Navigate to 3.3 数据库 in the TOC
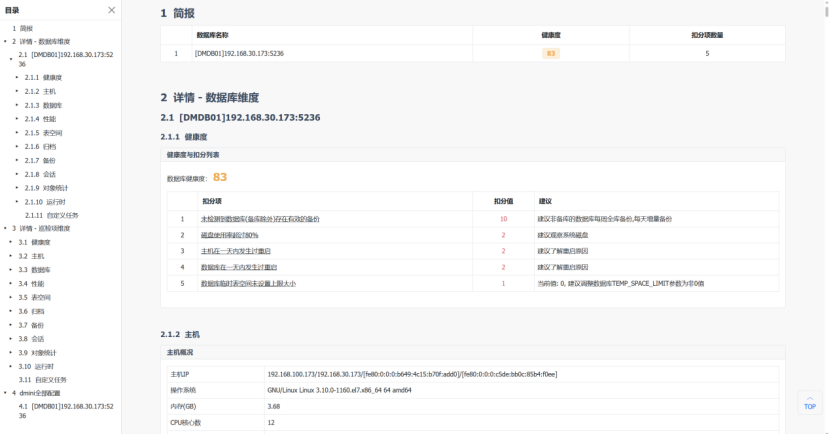The image size is (830, 434). (34, 270)
